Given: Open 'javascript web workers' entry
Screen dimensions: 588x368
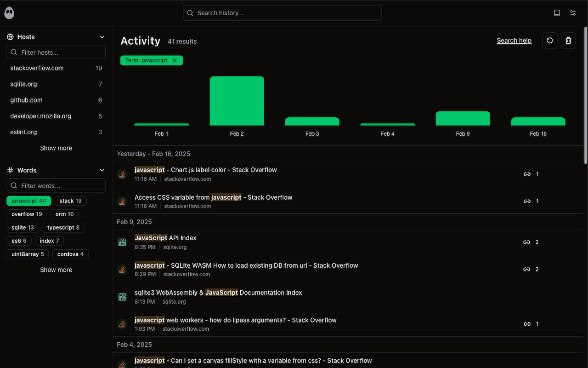Looking at the screenshot, I should 236,320.
